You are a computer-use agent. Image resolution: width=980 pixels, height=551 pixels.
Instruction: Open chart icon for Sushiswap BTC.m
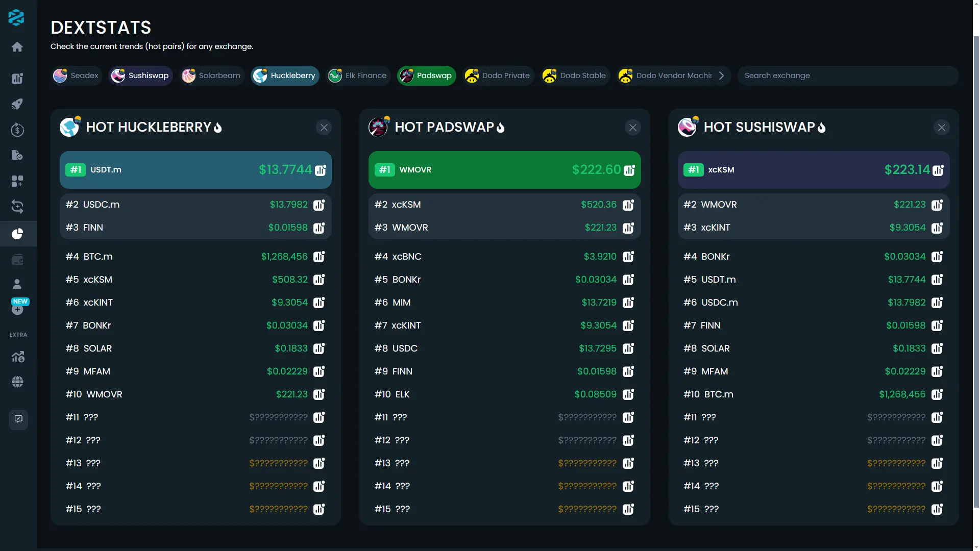(937, 394)
